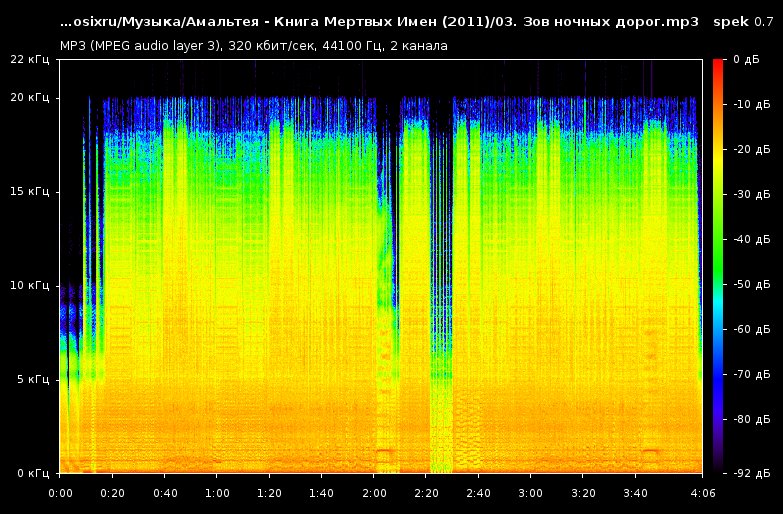Screen dimensions: 783x514
Task: Click the 'spek 0.7' version label
Action: coord(743,22)
